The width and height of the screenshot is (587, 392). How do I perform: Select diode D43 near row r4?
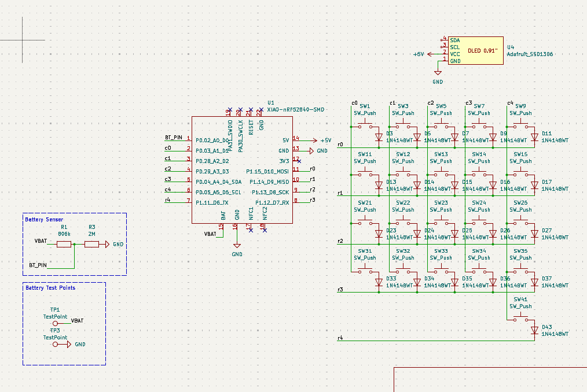pos(534,331)
